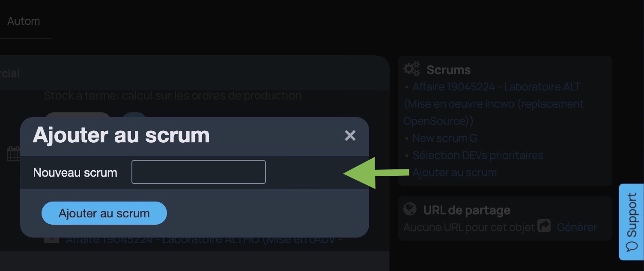Click the globe icon beside URL de partage

click(410, 209)
